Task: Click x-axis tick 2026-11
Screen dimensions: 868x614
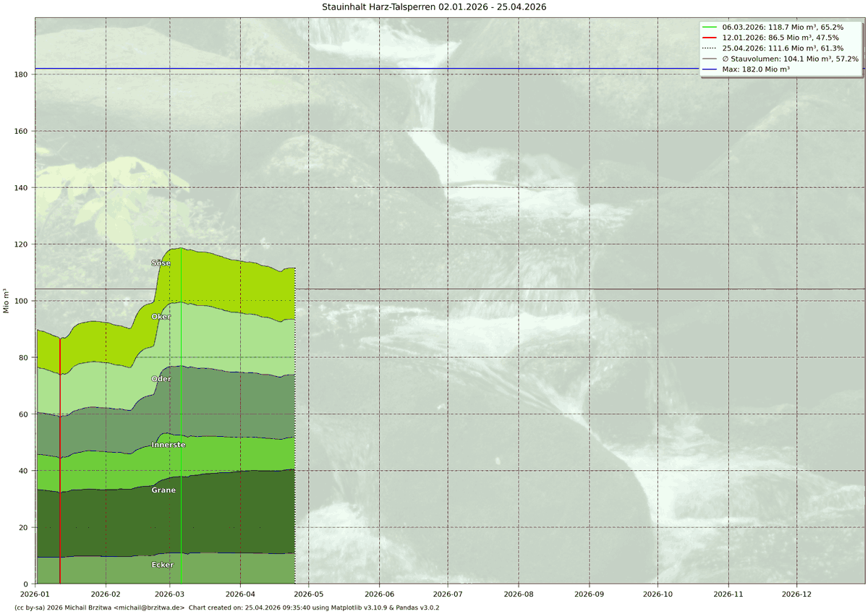Action: (728, 594)
